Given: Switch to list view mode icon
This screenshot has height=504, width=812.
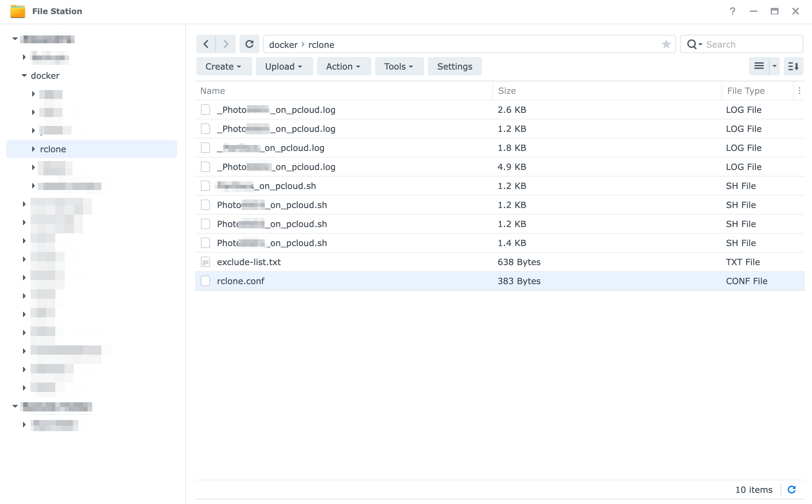Looking at the screenshot, I should click(759, 66).
